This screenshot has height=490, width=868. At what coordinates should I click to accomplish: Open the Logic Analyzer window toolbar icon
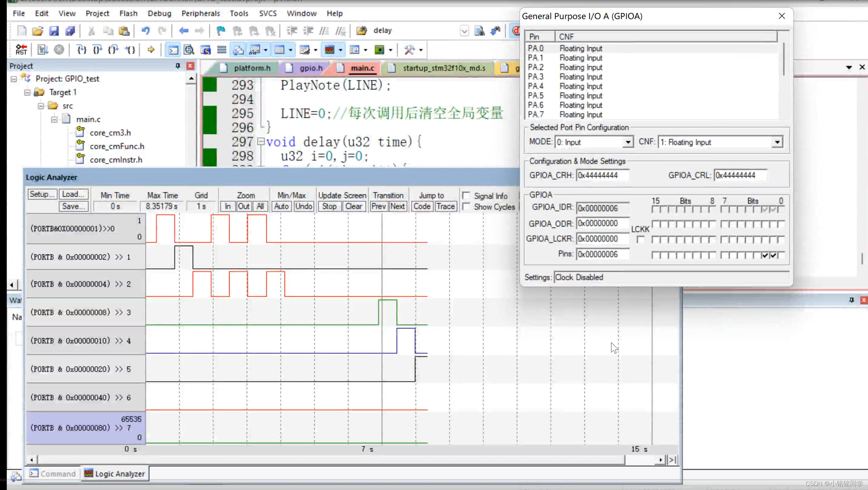pyautogui.click(x=329, y=50)
